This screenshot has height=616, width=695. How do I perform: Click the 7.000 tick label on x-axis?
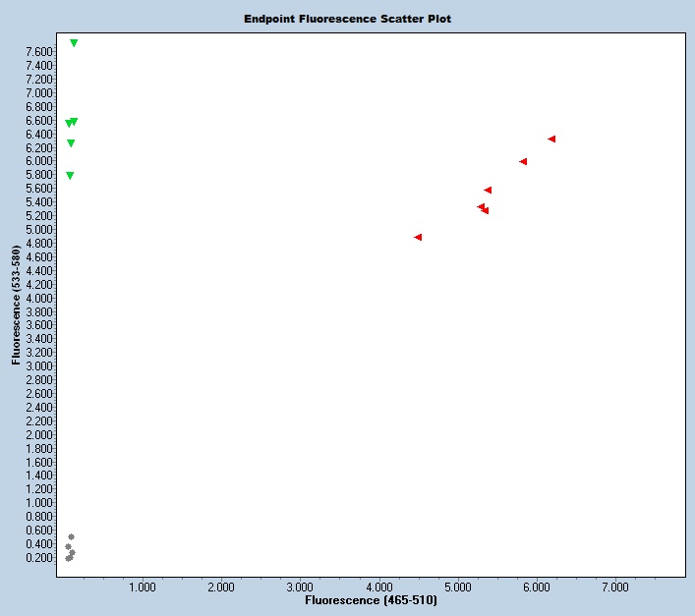click(x=614, y=588)
